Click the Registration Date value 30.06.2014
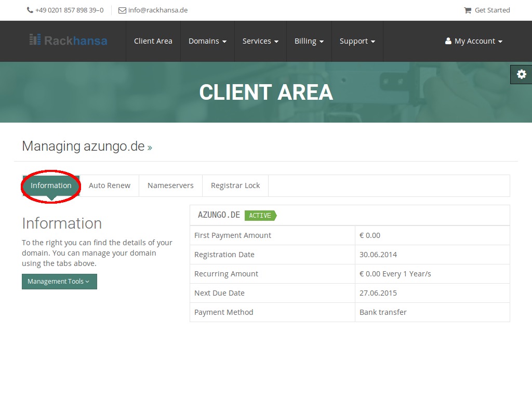Viewport: 532px width, 399px height. pyautogui.click(x=378, y=255)
